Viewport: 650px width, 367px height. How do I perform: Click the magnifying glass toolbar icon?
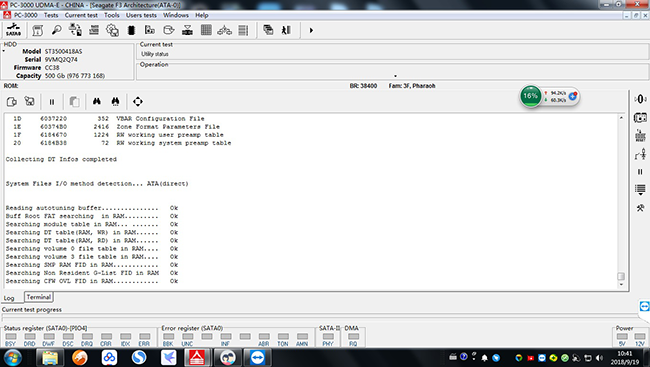pyautogui.click(x=56, y=30)
